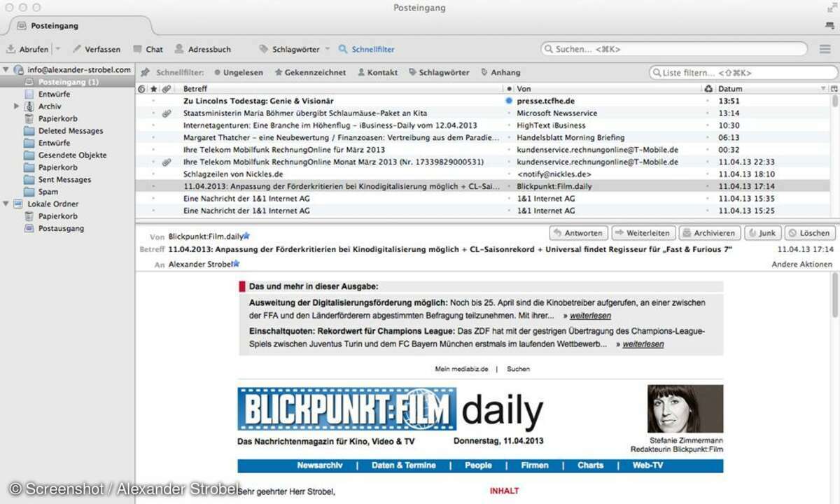Viewport: 840px width, 504px height.
Task: Click the Firmen nav item
Action: coord(535,465)
